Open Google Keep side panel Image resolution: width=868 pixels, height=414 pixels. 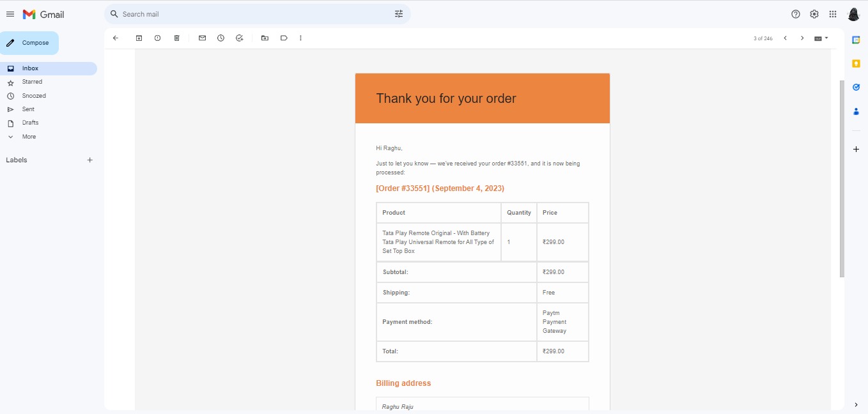[x=856, y=63]
